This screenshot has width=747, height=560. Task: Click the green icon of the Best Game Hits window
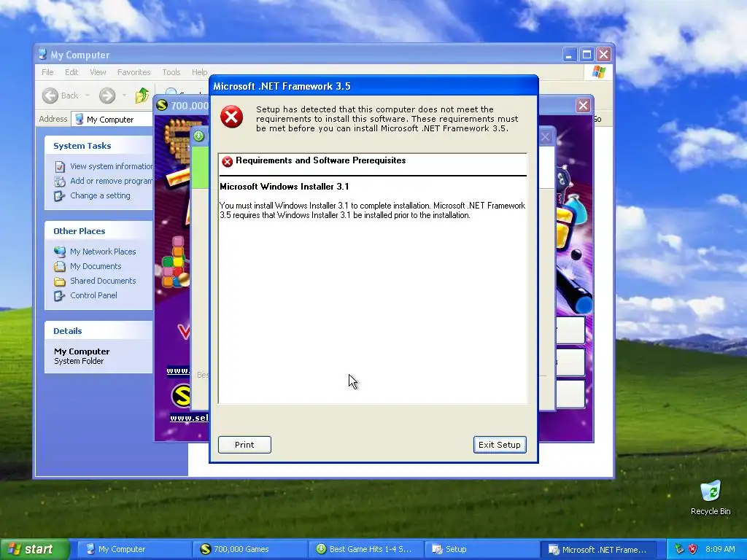(x=198, y=136)
